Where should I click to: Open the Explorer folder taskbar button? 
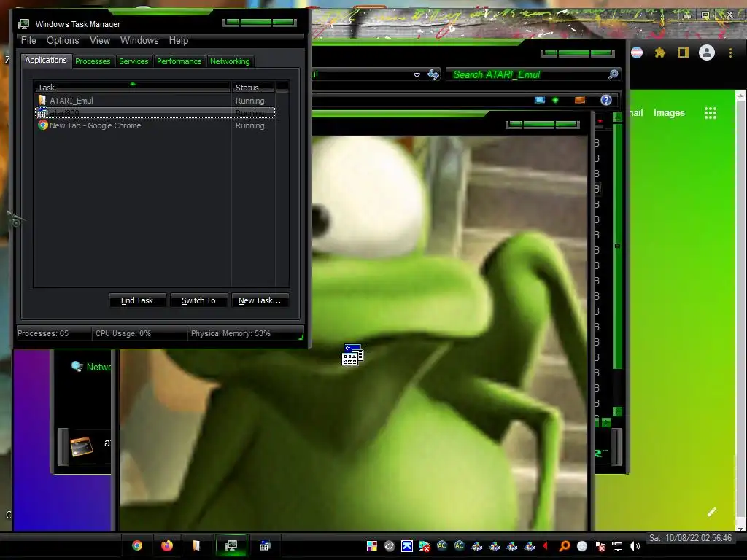point(196,545)
